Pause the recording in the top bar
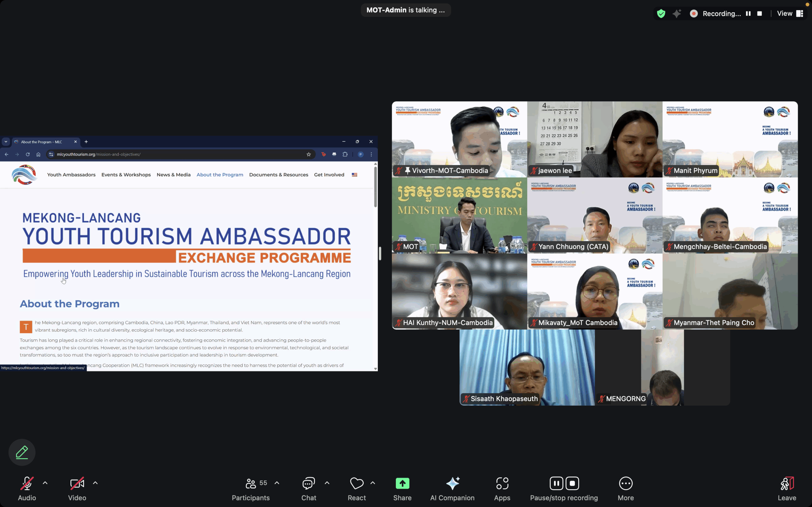 click(748, 13)
